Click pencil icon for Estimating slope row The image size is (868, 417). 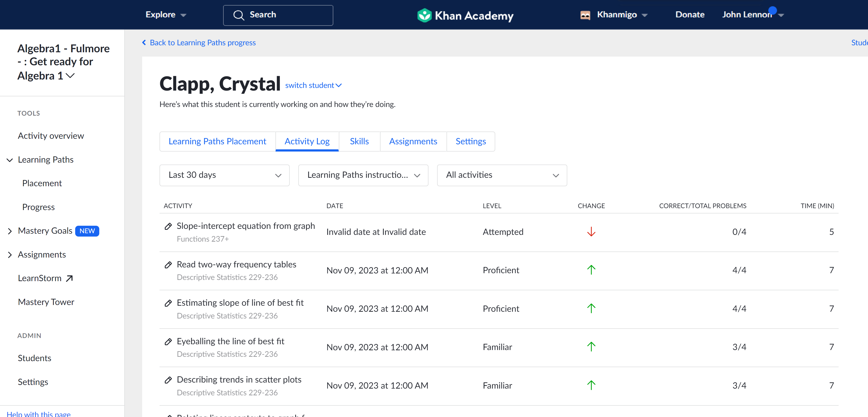pos(168,303)
